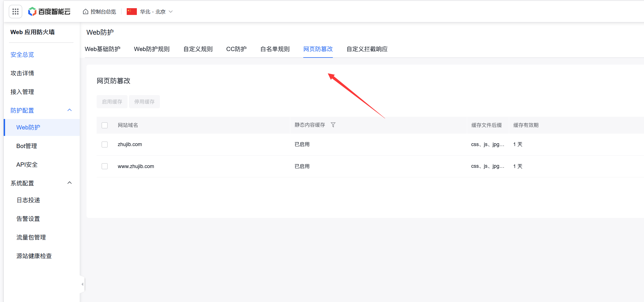Check the zhujib.com row checkbox

tap(104, 144)
